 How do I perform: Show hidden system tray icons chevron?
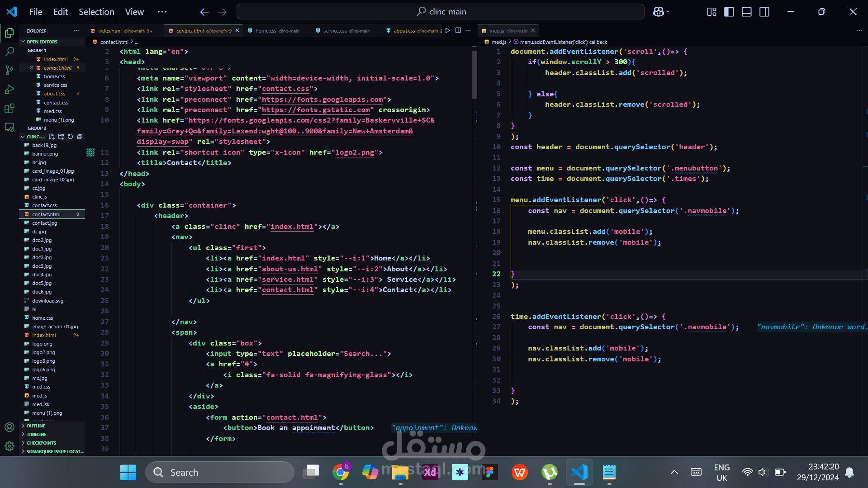pos(674,472)
